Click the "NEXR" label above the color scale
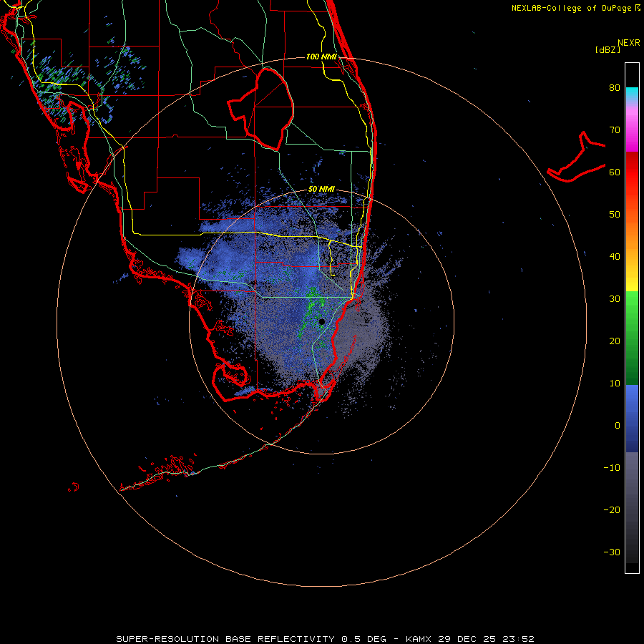The height and width of the screenshot is (644, 644). [628, 43]
